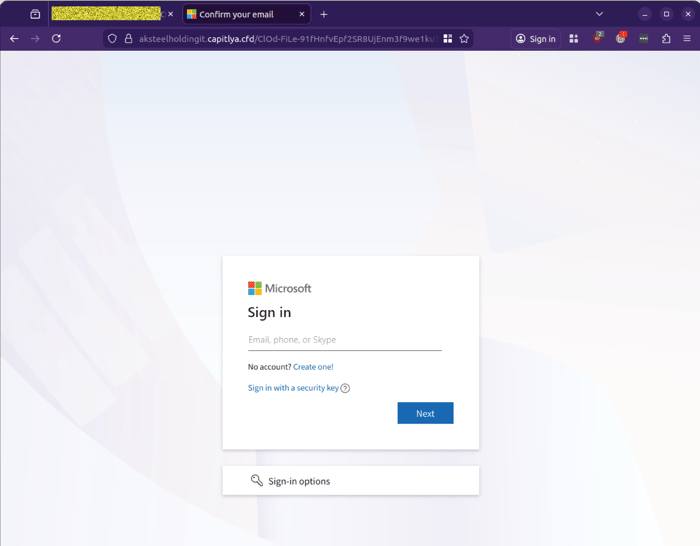The height and width of the screenshot is (546, 700).
Task: Open the security key help question icon
Action: coord(345,388)
